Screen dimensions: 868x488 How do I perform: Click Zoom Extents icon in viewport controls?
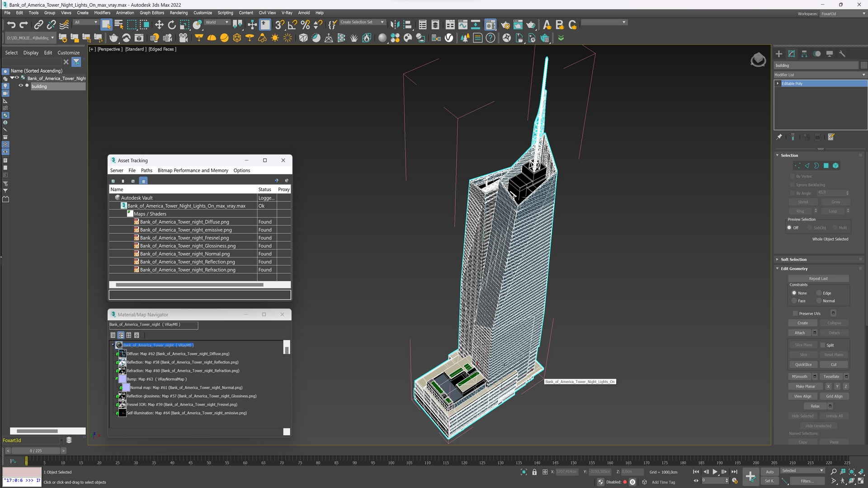852,472
